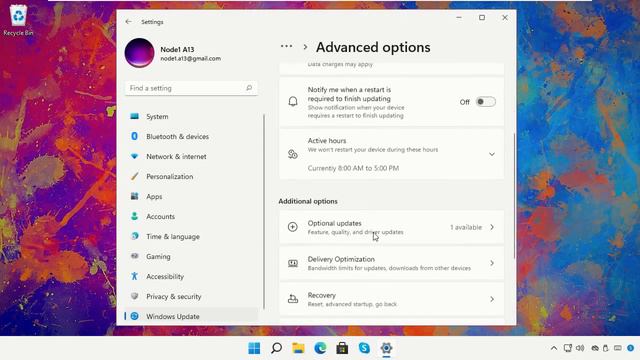This screenshot has height=360, width=640.
Task: Click the Gaming controller icon
Action: point(134,256)
